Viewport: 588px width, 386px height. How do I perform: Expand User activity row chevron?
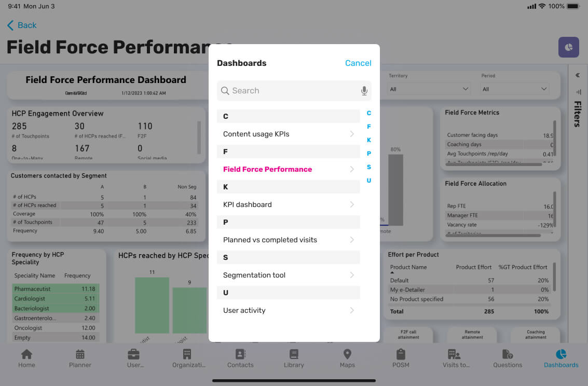(352, 310)
